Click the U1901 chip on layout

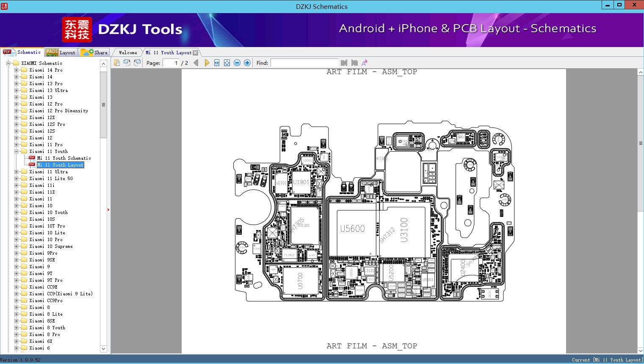301,182
